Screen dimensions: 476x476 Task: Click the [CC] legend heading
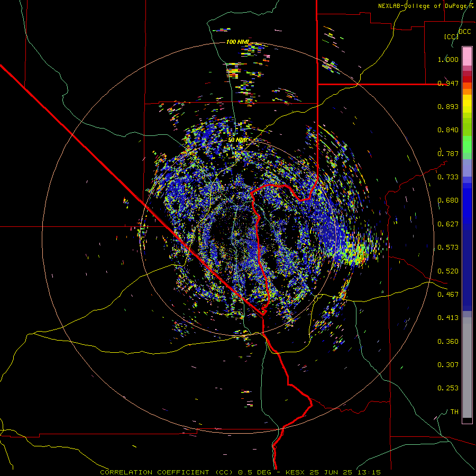[x=451, y=36]
